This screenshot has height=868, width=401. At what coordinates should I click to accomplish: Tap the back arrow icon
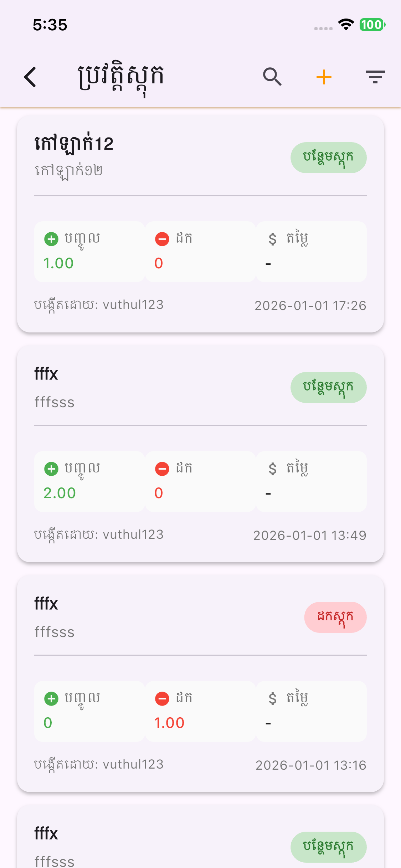pos(30,77)
